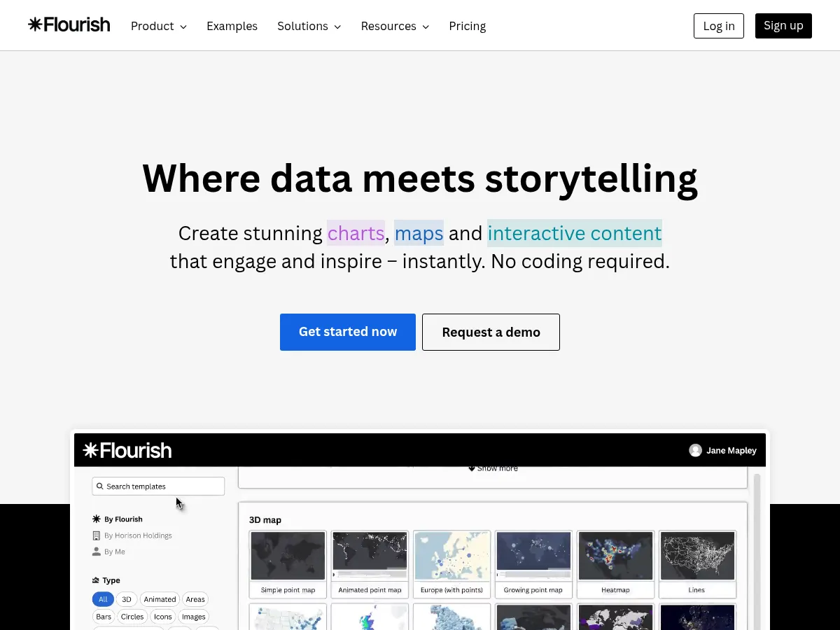Go to the Examples page
Image resolution: width=840 pixels, height=630 pixels.
tap(232, 26)
